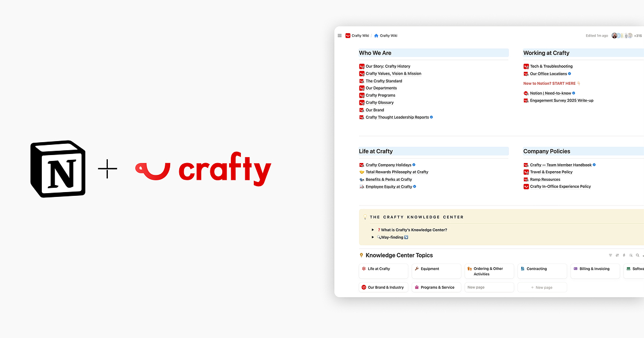Click the Knowledge Center Topics title
This screenshot has height=338, width=644.
click(399, 255)
